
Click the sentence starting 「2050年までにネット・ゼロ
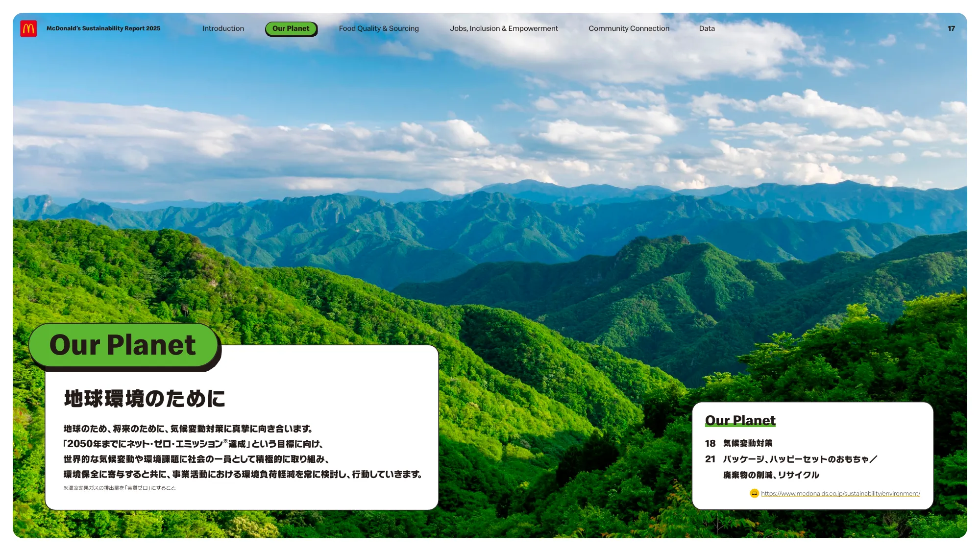(x=193, y=444)
